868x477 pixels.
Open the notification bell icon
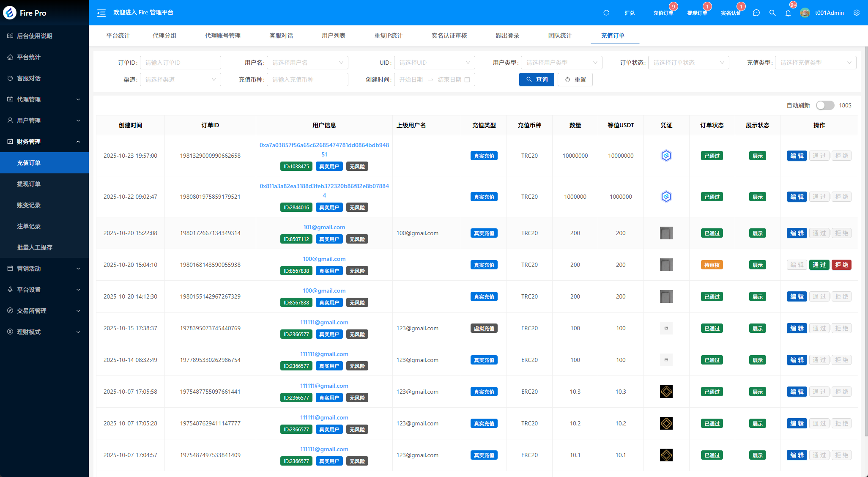[x=788, y=13]
